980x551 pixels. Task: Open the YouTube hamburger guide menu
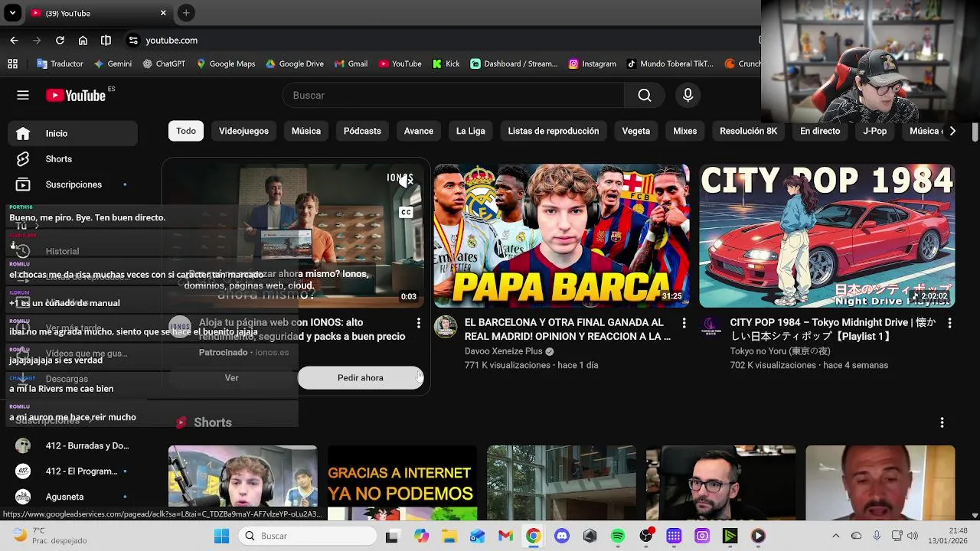point(23,95)
